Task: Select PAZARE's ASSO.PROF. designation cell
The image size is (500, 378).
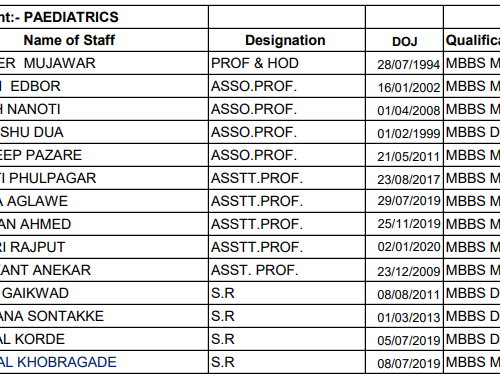Action: (x=287, y=155)
